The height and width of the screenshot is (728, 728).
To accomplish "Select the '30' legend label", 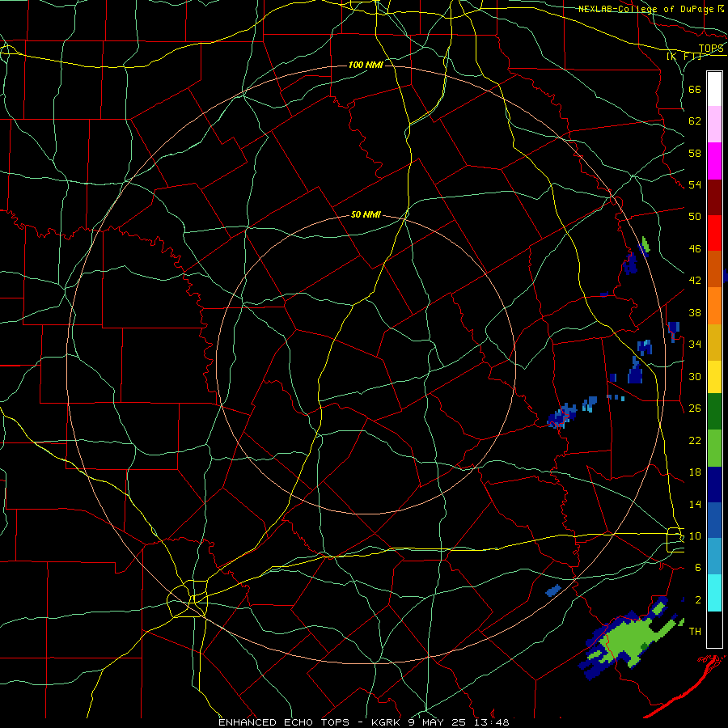I will [x=695, y=376].
